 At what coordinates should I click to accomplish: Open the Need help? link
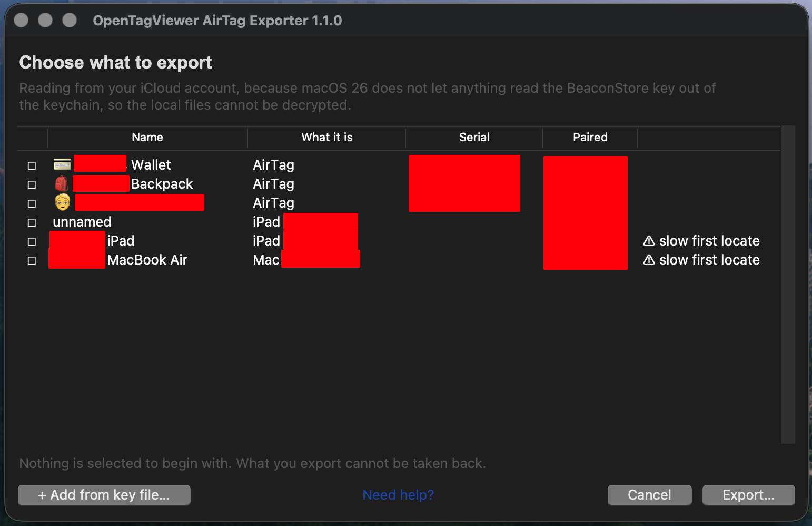[398, 495]
